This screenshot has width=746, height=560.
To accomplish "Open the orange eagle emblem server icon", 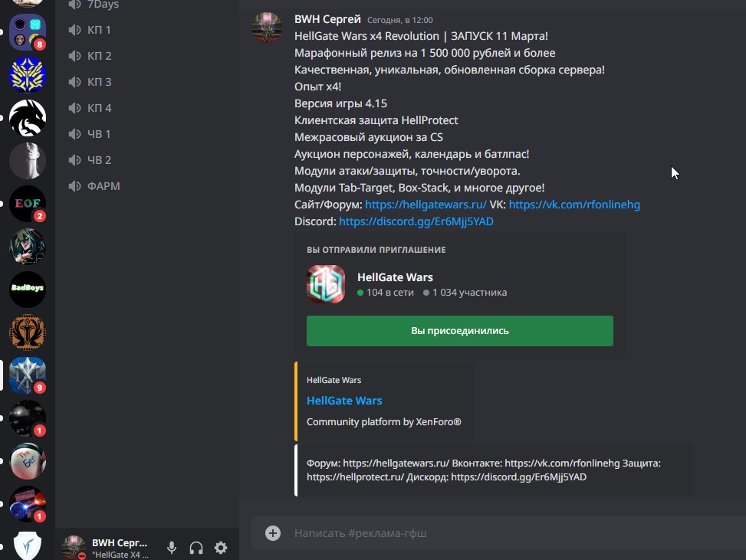I will [x=28, y=332].
